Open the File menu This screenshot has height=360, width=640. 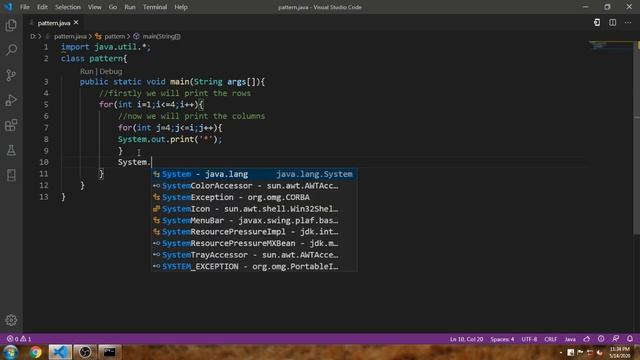click(24, 7)
